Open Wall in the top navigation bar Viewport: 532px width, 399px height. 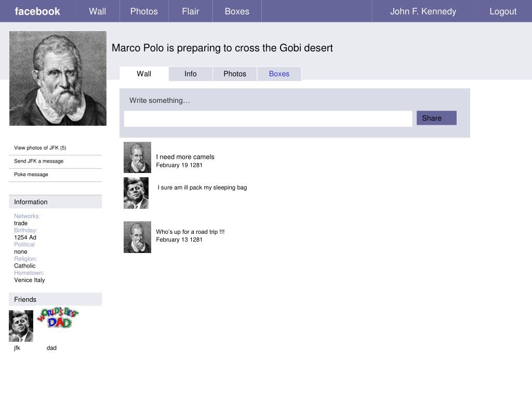(x=97, y=11)
